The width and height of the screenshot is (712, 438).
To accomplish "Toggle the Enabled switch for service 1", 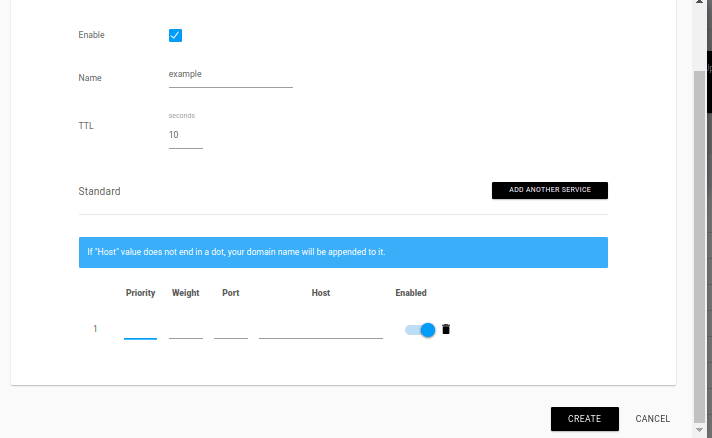I will (420, 330).
